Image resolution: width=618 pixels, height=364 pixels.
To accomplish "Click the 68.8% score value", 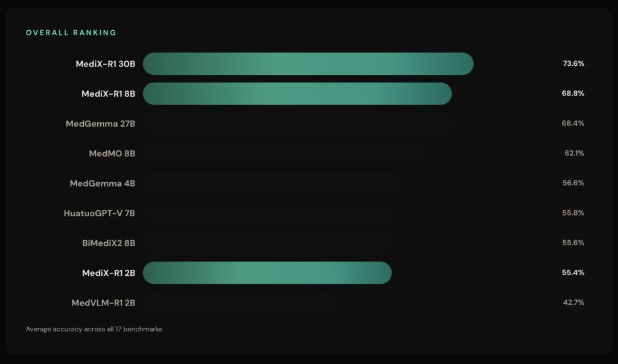I will pos(573,94).
